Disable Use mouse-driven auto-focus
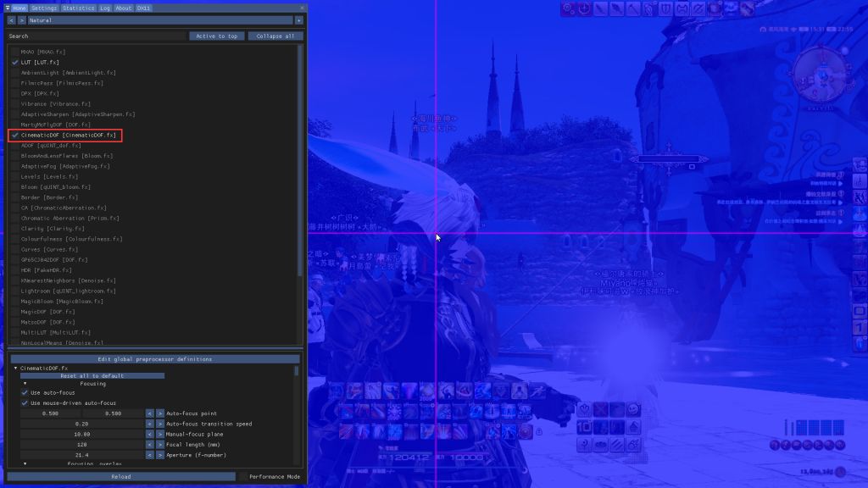Viewport: 868px width, 488px height. [x=24, y=402]
